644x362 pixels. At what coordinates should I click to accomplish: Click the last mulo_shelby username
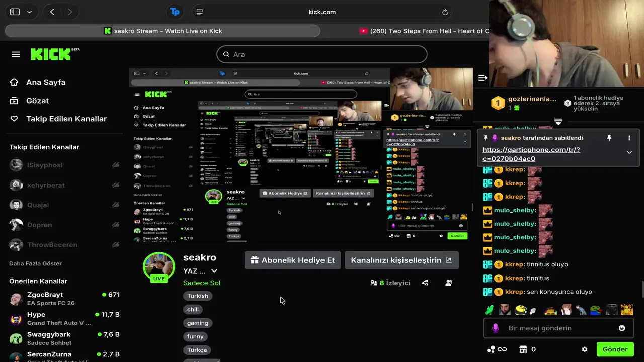pyautogui.click(x=515, y=251)
